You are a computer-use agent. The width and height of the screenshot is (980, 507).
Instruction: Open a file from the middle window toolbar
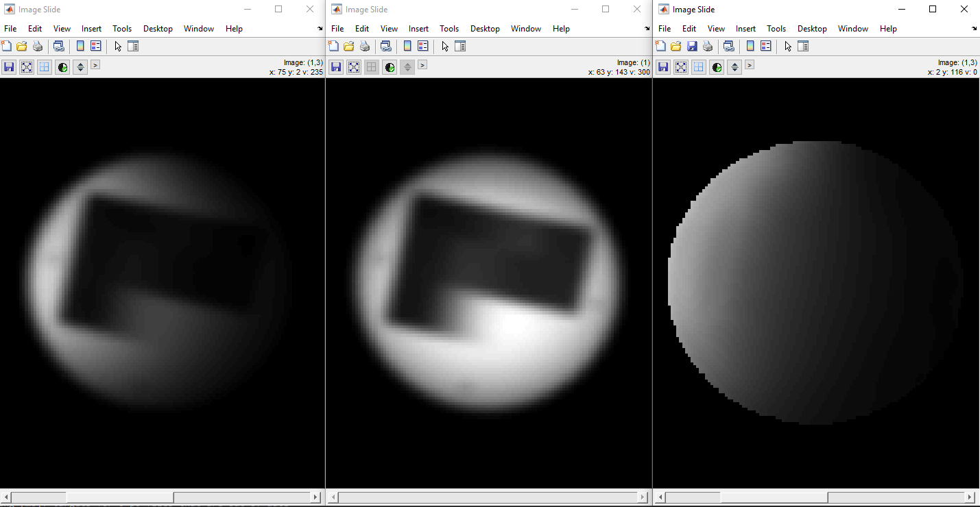(x=348, y=46)
